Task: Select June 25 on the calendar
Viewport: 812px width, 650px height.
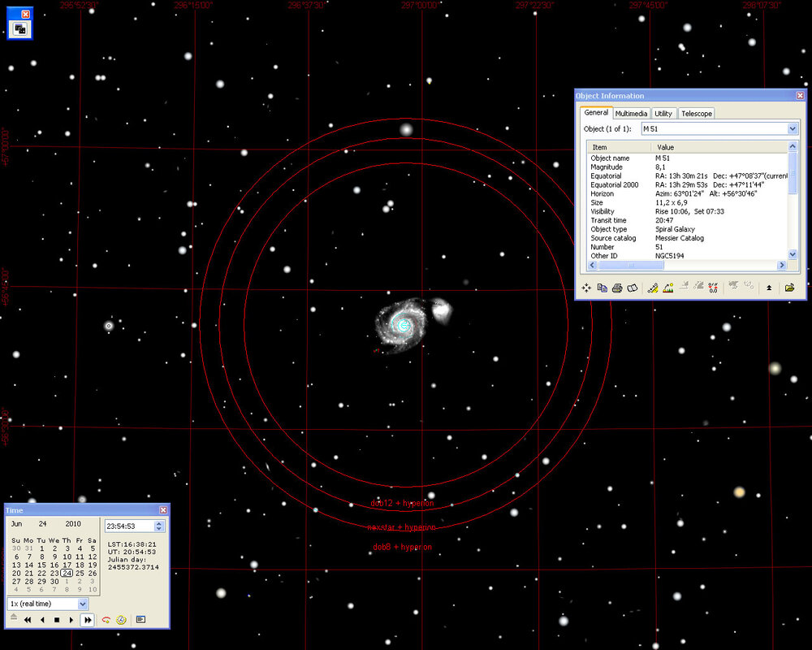Action: pos(80,573)
